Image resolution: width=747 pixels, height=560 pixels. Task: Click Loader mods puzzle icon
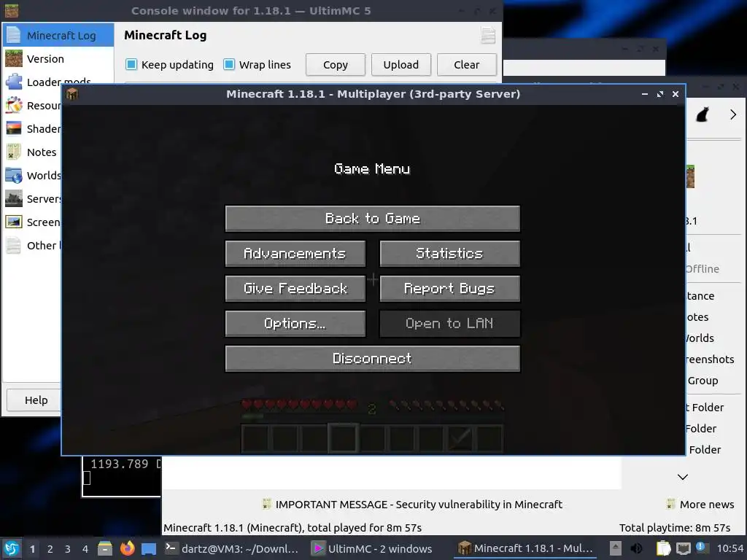coord(14,82)
